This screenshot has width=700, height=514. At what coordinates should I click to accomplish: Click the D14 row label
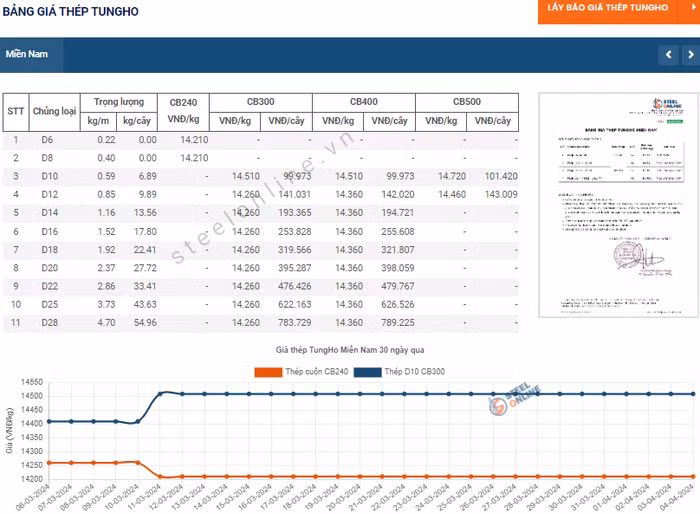coord(50,213)
